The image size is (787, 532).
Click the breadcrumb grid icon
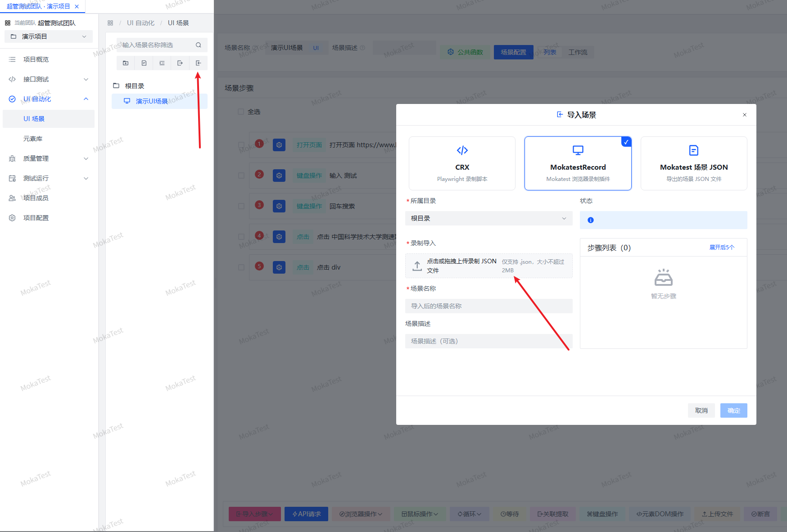click(110, 23)
